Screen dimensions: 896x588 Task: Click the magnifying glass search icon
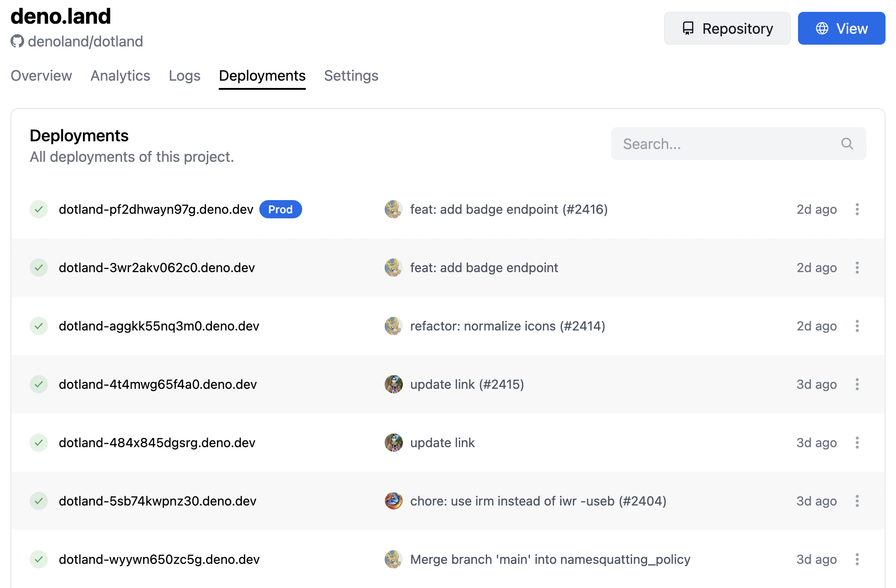click(847, 144)
